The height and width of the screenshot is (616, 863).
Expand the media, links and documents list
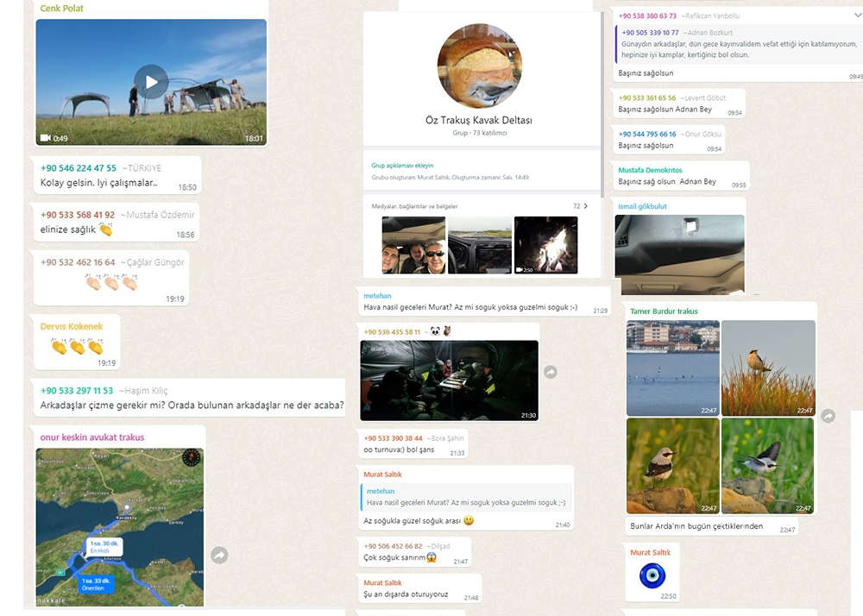[x=586, y=206]
